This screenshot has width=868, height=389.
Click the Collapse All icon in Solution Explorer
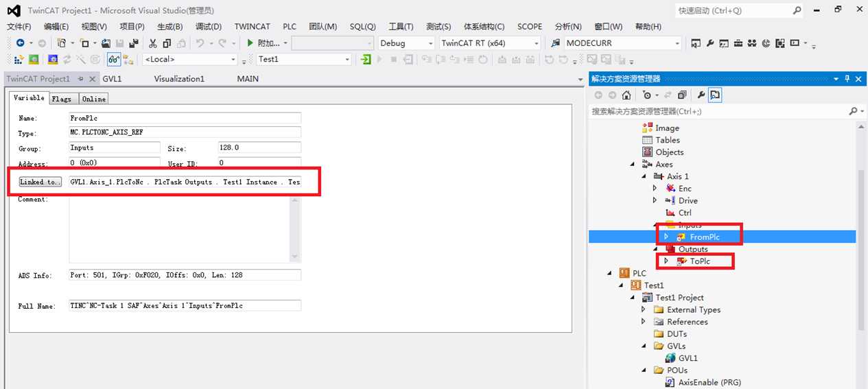681,95
